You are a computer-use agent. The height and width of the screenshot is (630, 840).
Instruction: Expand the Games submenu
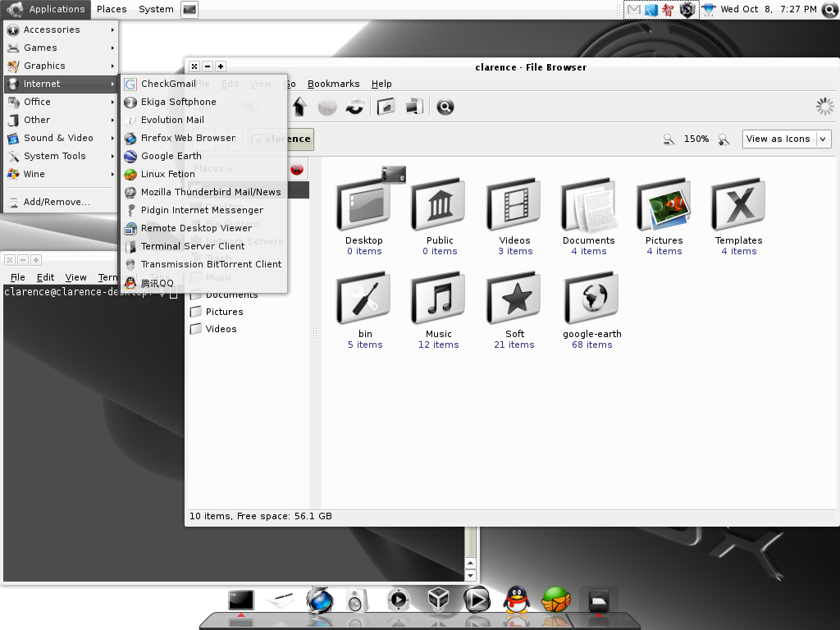pyautogui.click(x=61, y=48)
